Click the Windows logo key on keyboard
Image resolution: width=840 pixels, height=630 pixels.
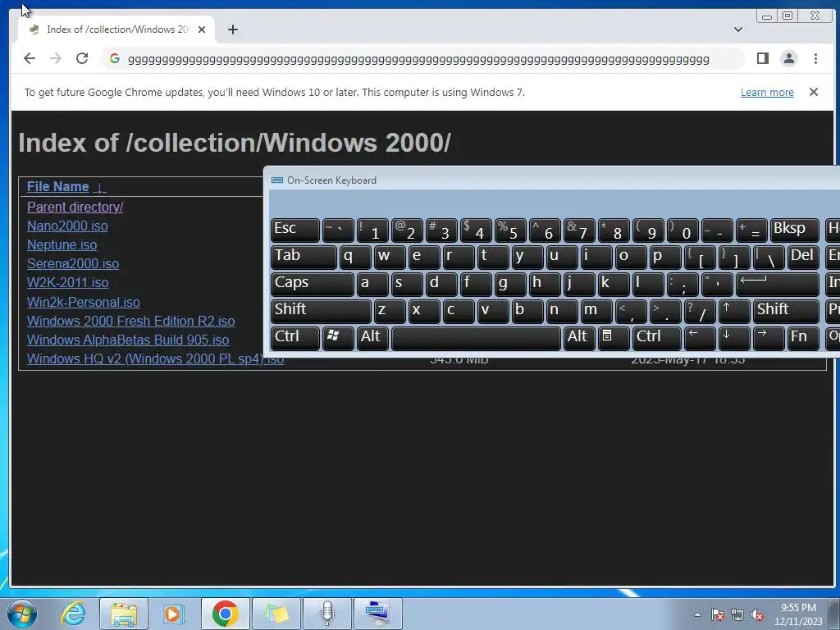coord(337,338)
